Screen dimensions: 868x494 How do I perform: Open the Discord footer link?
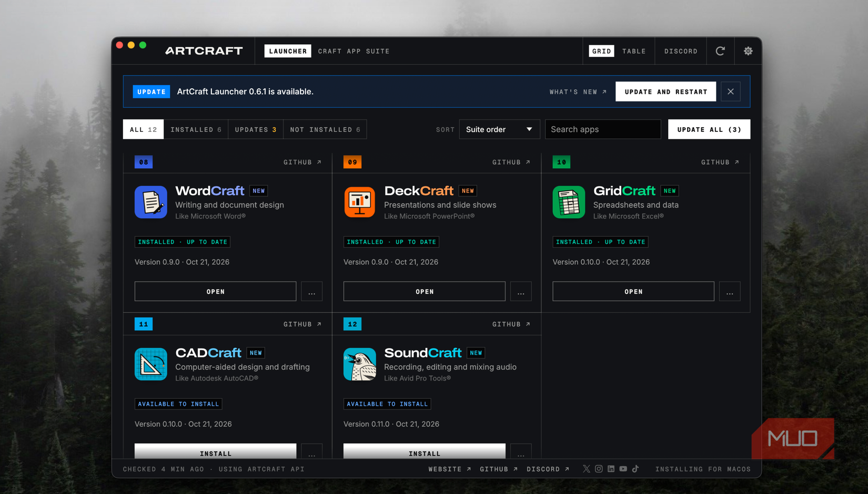coord(548,469)
